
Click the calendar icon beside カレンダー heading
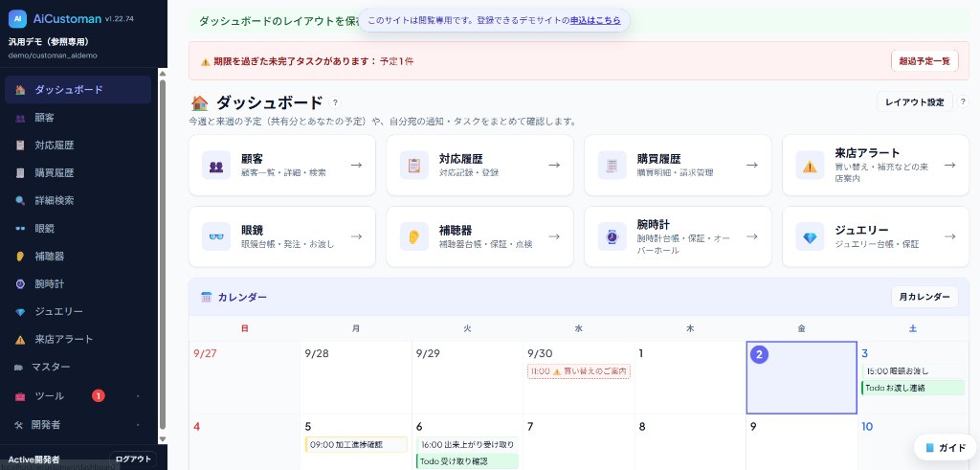pyautogui.click(x=207, y=297)
